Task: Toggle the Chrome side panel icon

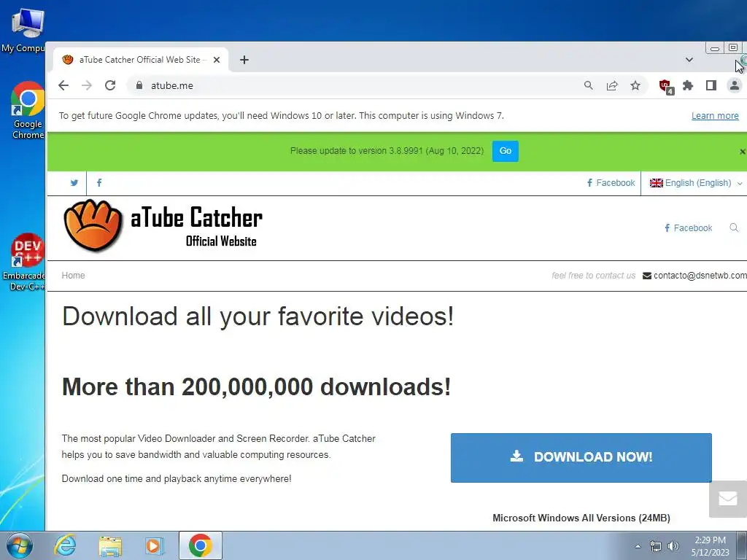Action: point(711,86)
